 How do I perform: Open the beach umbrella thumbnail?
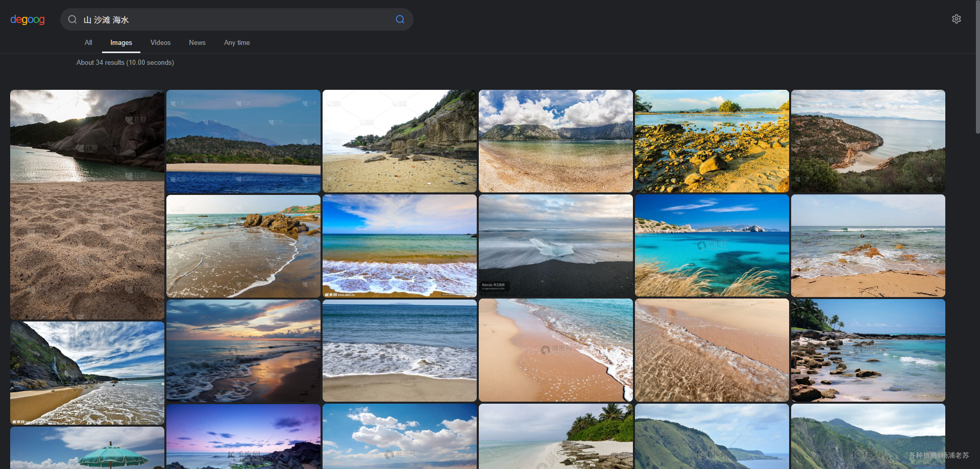click(87, 448)
